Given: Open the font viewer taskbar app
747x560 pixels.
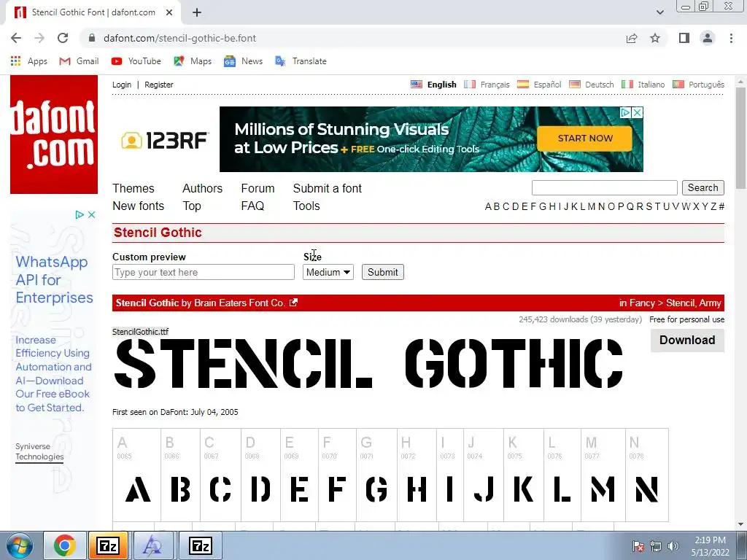Looking at the screenshot, I should pos(152,545).
